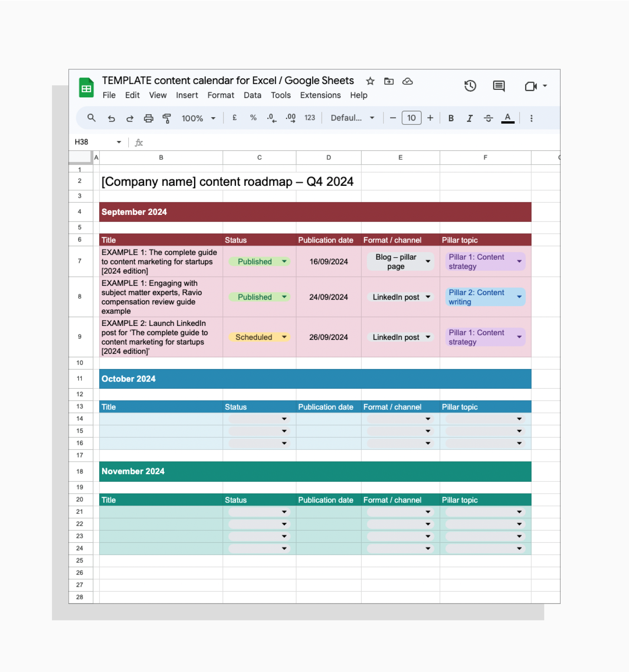The width and height of the screenshot is (629, 672).
Task: Apply bold formatting
Action: (451, 118)
